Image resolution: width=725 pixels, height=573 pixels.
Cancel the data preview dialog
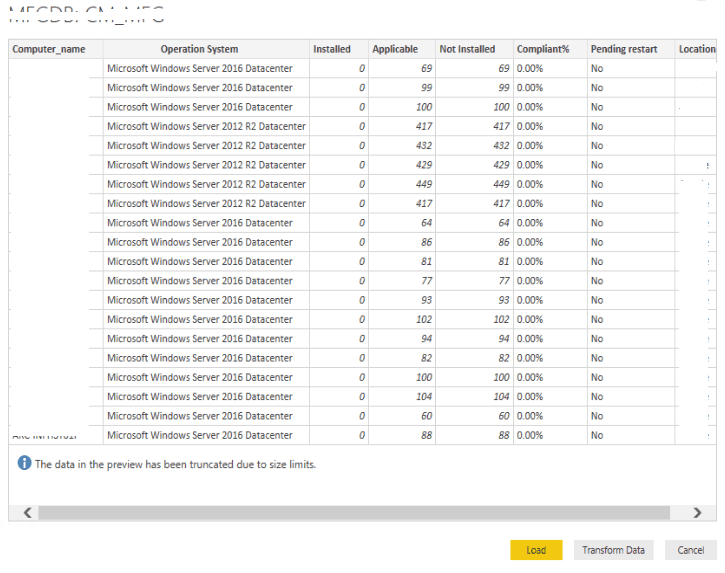[690, 550]
